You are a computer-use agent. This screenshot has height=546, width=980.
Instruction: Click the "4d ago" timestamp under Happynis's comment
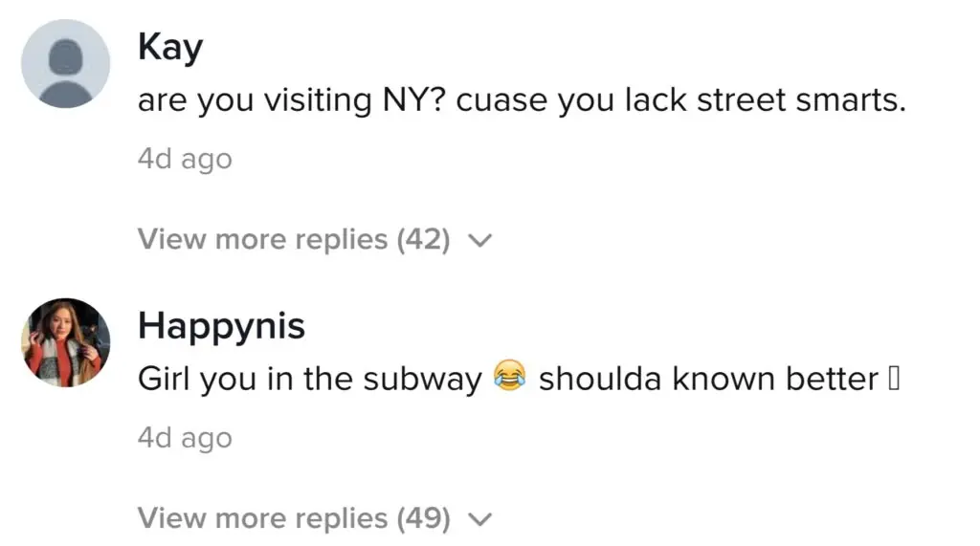tap(185, 438)
